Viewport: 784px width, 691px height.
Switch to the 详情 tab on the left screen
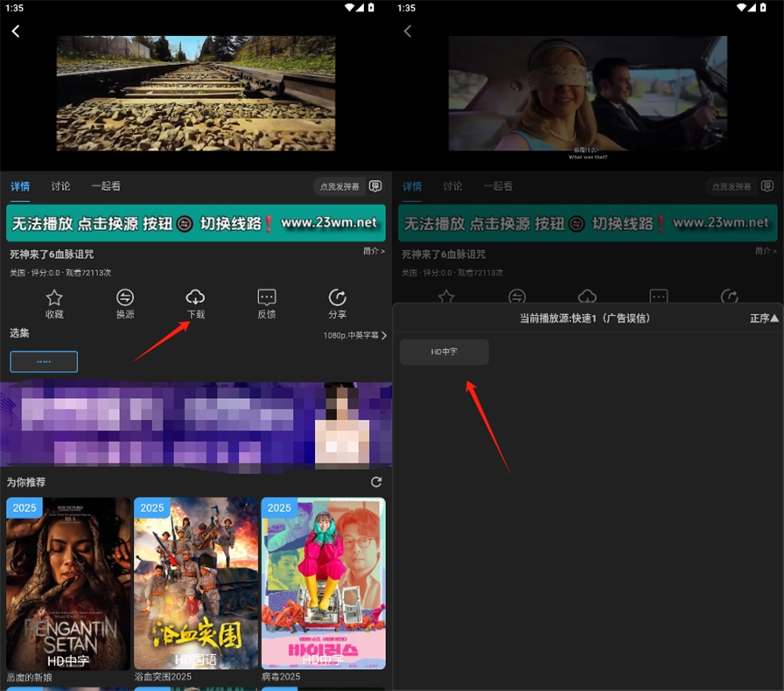click(20, 186)
